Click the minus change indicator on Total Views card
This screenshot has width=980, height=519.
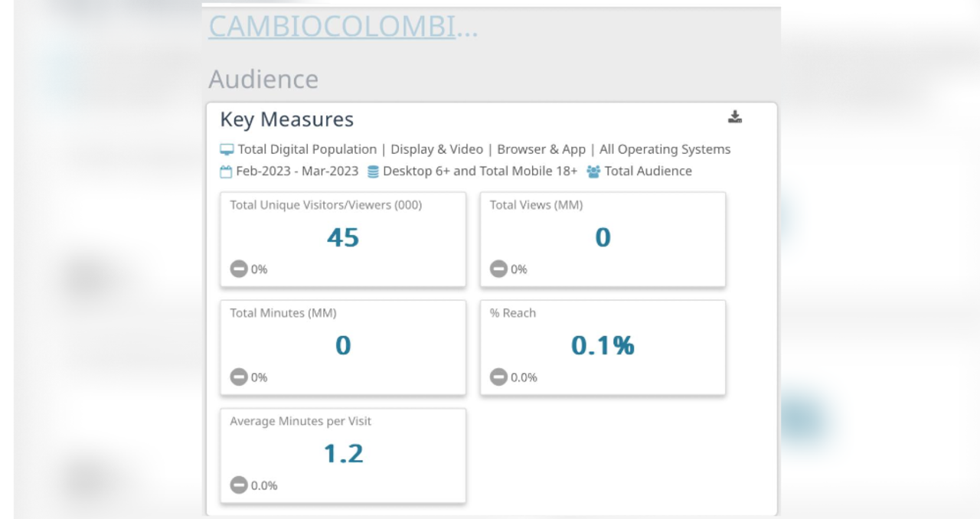click(x=498, y=269)
